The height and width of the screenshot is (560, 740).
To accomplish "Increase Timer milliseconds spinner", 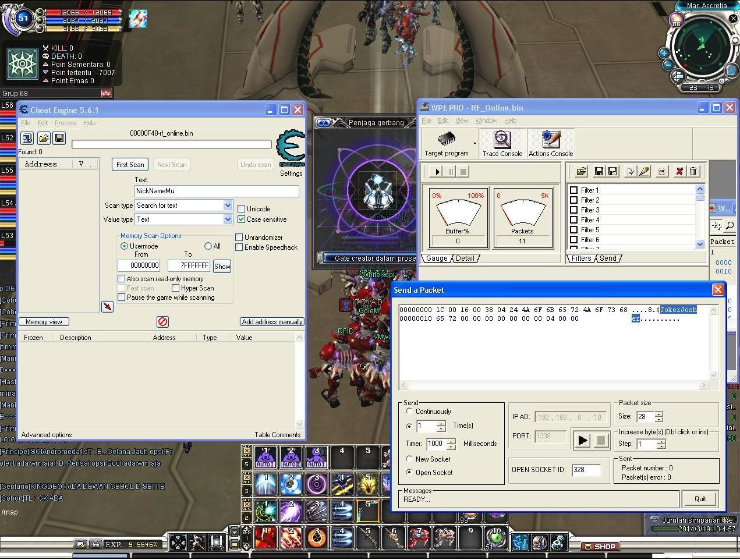I will coord(451,441).
